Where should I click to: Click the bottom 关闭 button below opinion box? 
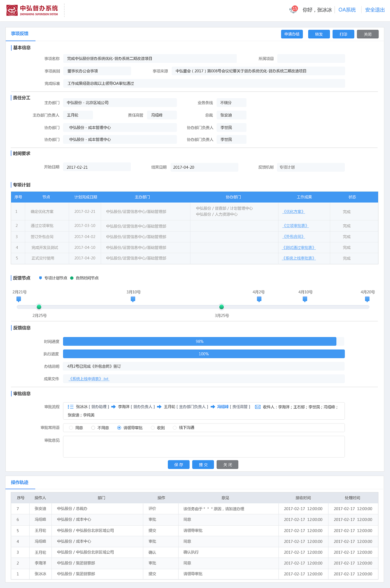tap(227, 465)
